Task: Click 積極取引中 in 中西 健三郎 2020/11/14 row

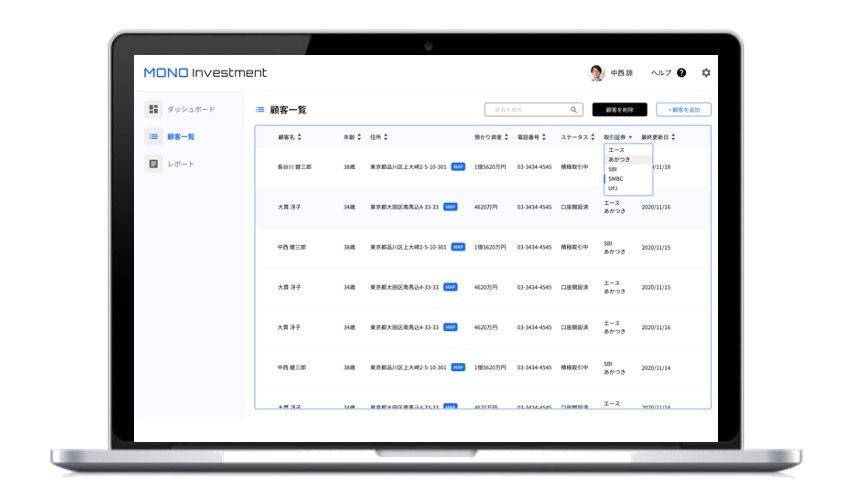Action: point(574,368)
